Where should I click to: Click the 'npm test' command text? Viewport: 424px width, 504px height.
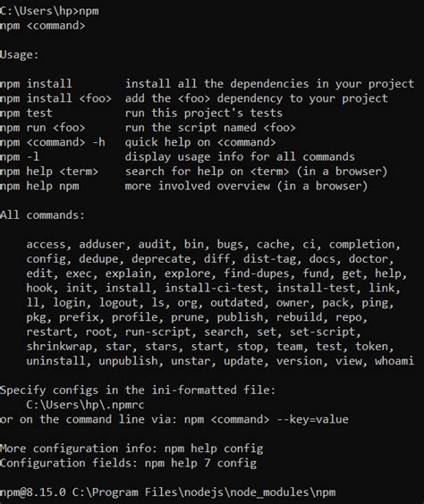[x=26, y=113]
